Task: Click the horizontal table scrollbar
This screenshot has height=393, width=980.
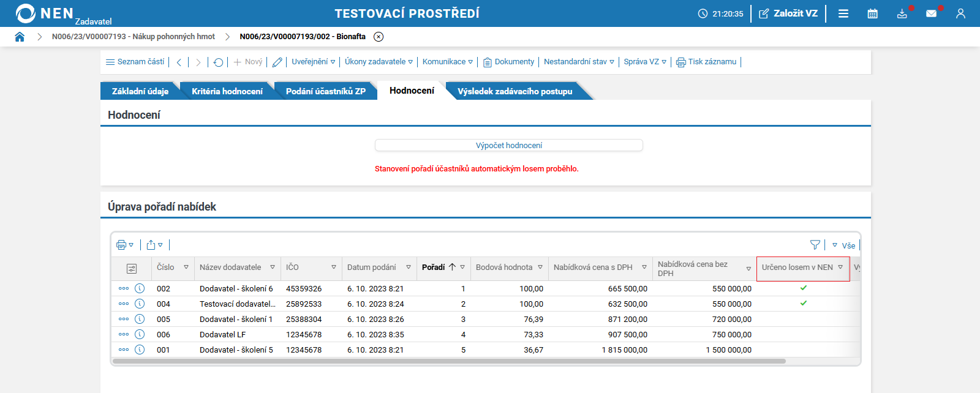Action: point(448,361)
